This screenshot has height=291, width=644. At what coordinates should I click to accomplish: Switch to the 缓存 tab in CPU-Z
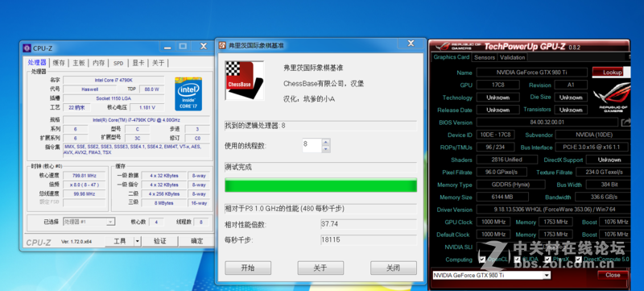click(x=59, y=63)
